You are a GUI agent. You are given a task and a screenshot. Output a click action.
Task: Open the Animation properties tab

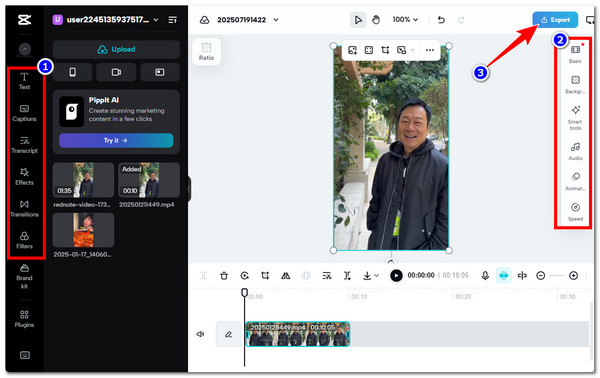[x=576, y=181]
